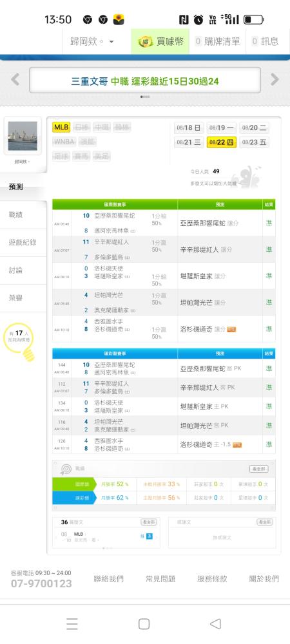Image resolution: width=290 pixels, height=644 pixels.
Task: Select the 韓棒 league filter
Action: pos(122,128)
